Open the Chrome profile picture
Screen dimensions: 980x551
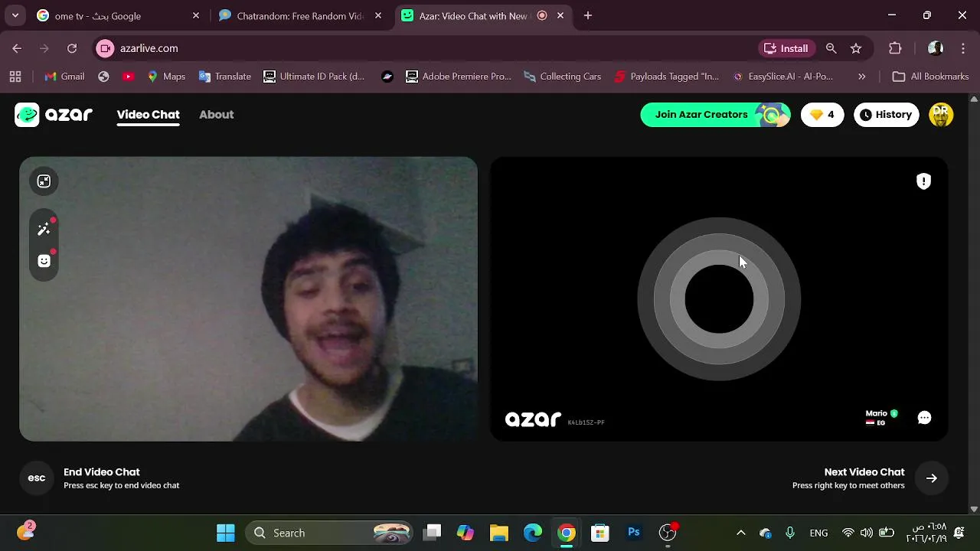click(x=935, y=48)
